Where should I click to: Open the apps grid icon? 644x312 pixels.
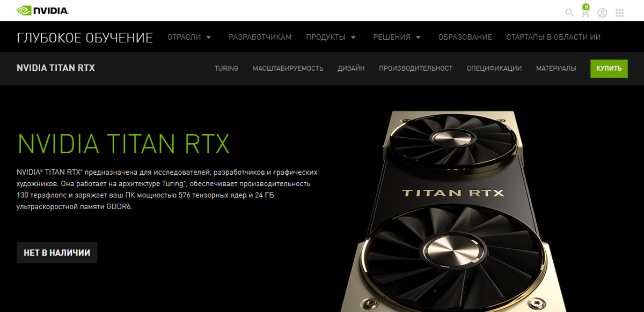click(620, 12)
